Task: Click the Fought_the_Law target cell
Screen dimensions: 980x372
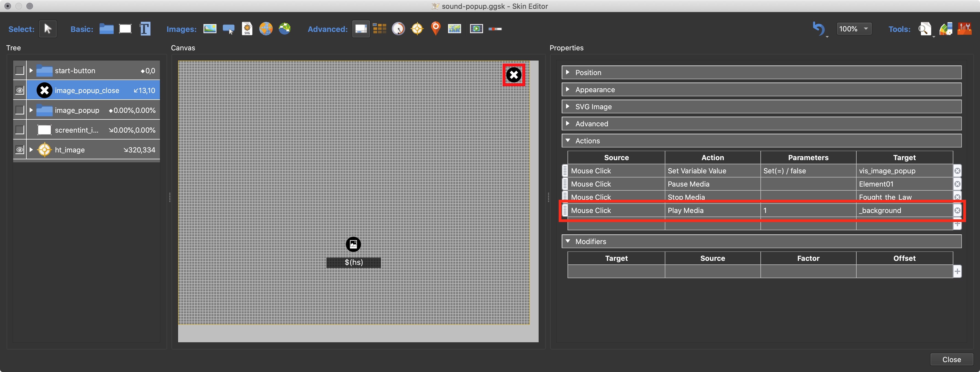Action: (904, 197)
